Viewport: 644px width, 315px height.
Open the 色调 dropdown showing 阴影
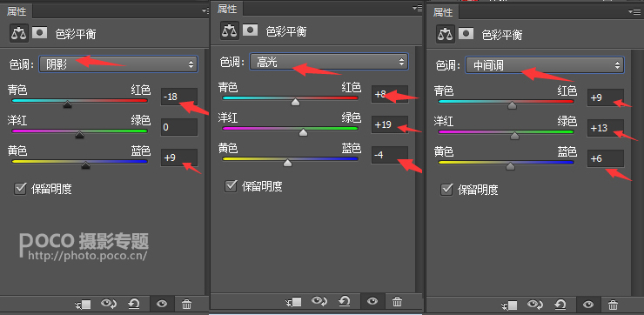118,64
